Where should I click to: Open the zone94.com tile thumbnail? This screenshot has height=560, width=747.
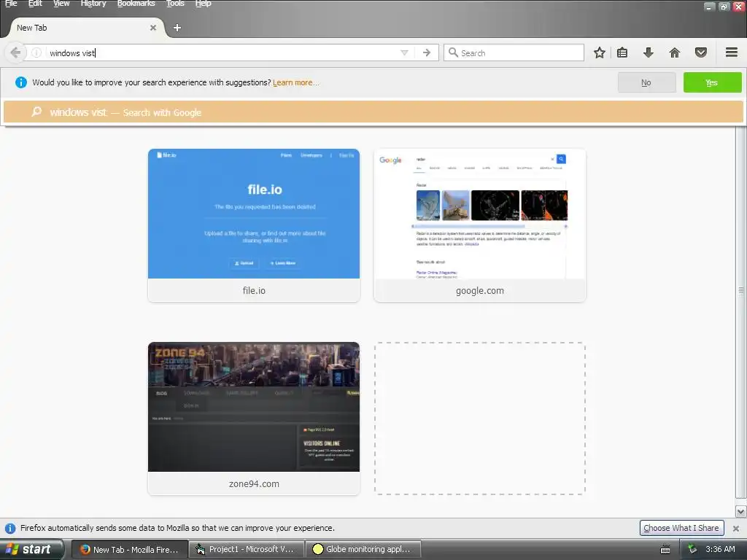(x=254, y=407)
